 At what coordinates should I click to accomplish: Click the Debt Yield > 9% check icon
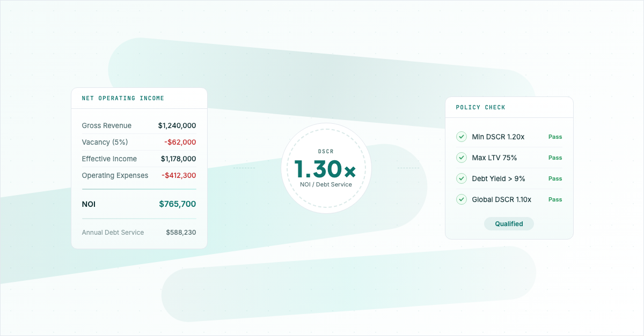[461, 178]
